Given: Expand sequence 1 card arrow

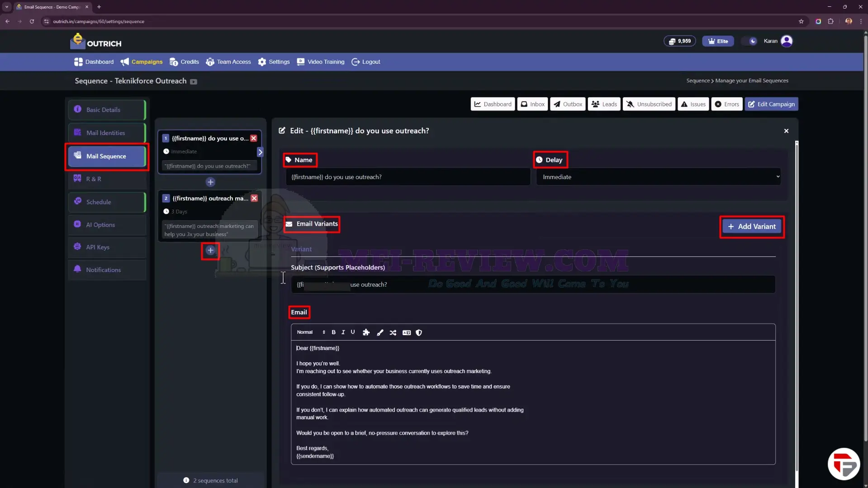Looking at the screenshot, I should pyautogui.click(x=260, y=152).
